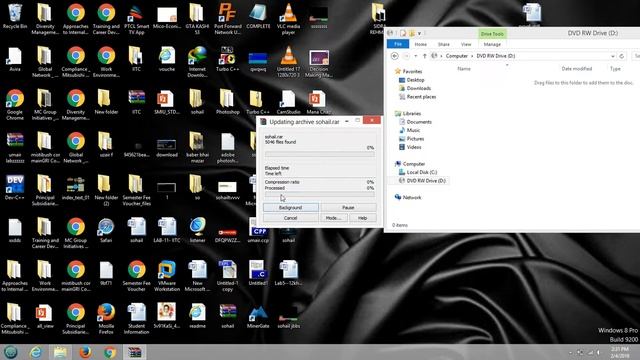Select DVD RW Drive (D:) in navigation pane
The image size is (640, 360).
[x=426, y=180]
